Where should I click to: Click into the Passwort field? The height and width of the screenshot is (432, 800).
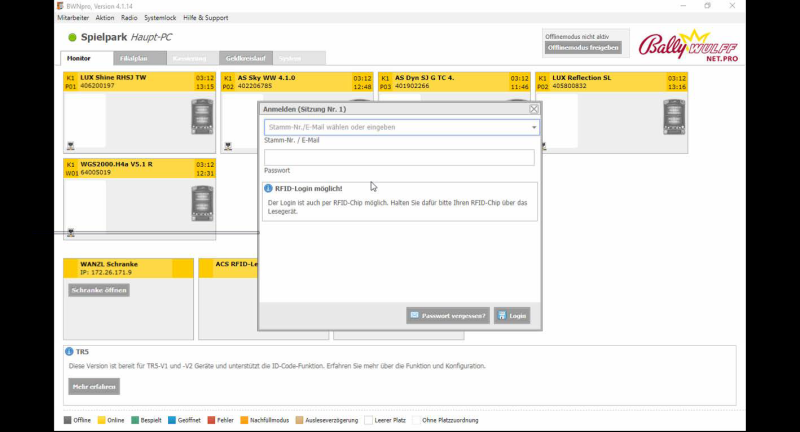tap(399, 157)
